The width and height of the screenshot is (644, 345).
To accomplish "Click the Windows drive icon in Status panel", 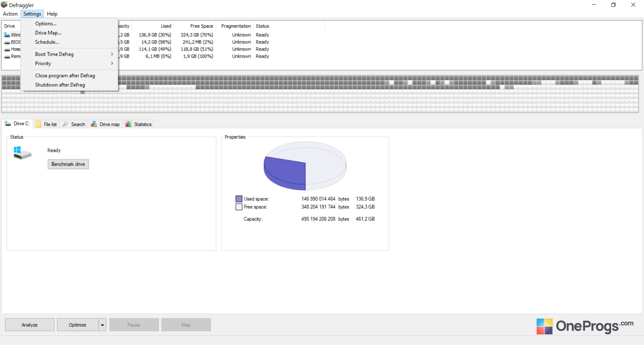I will coord(22,153).
